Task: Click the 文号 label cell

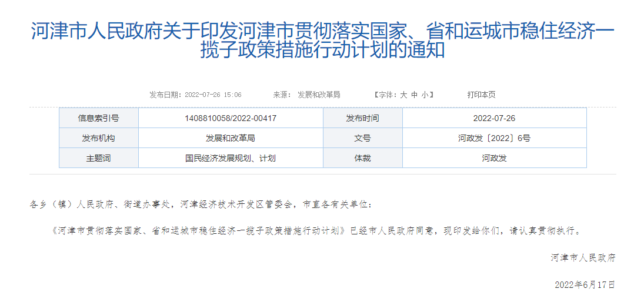Action: [x=362, y=138]
